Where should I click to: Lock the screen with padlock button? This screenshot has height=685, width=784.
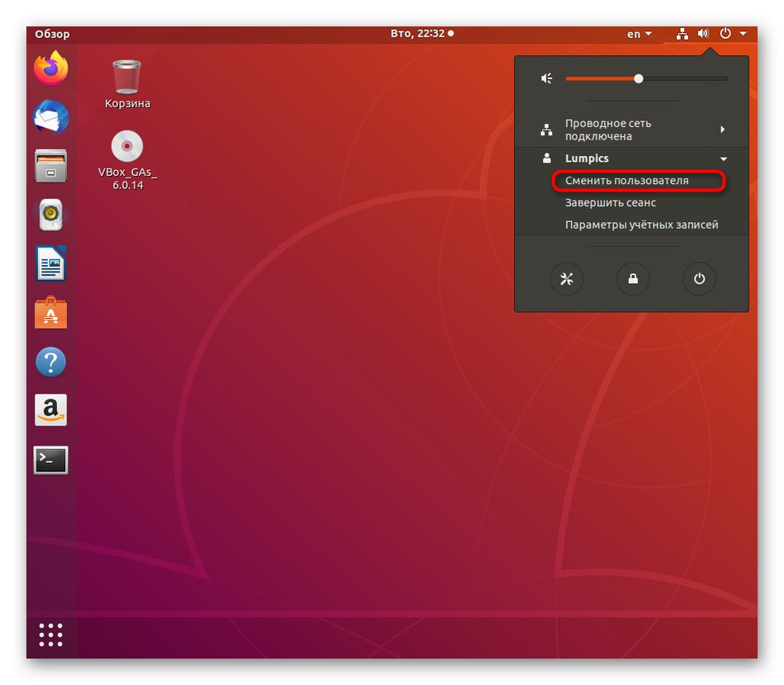click(x=633, y=278)
